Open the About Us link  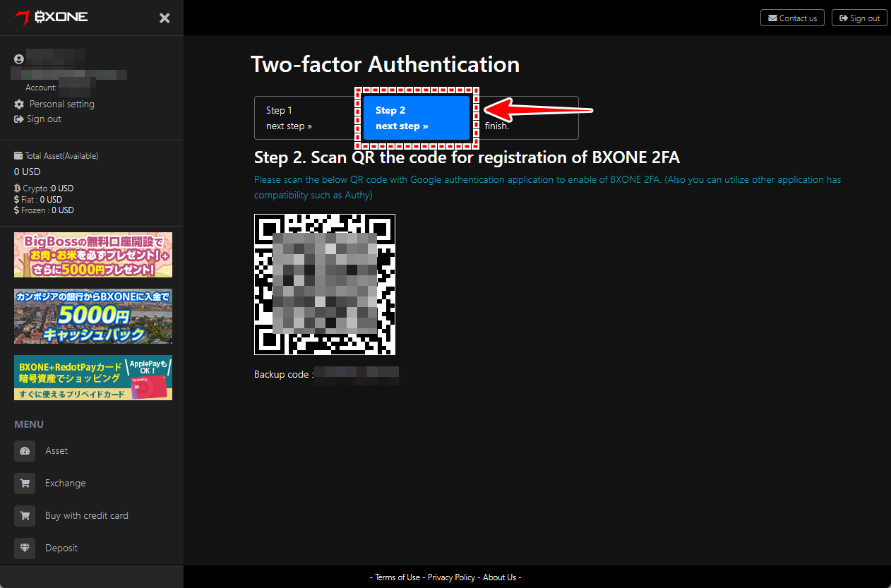500,577
